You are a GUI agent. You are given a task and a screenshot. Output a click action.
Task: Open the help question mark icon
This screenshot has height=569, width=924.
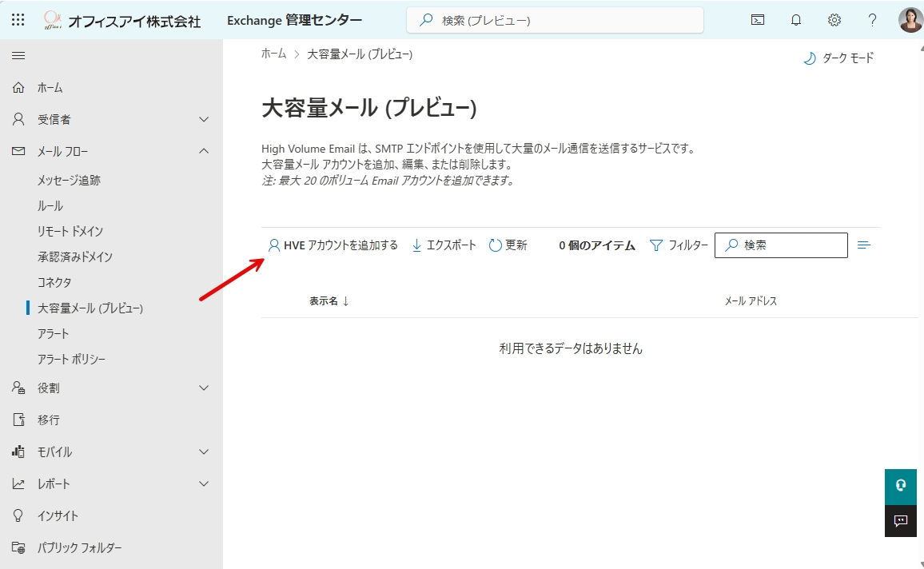coord(873,20)
